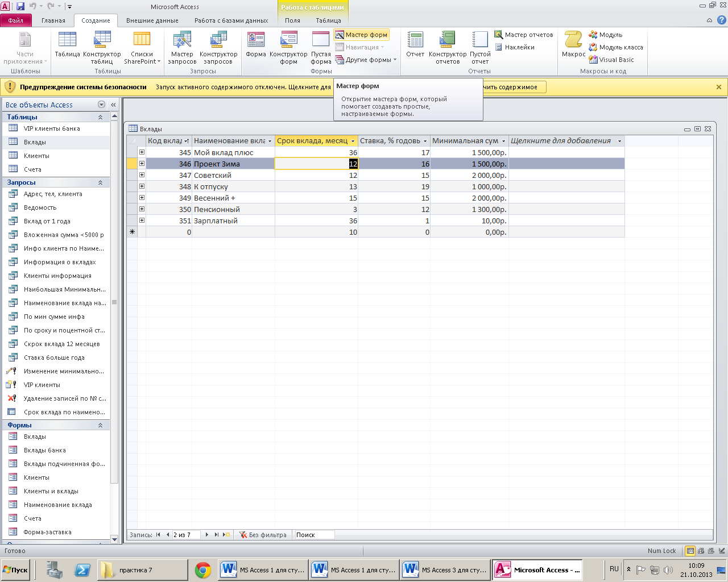The height and width of the screenshot is (582, 728).
Task: Click the Поиск search field
Action: click(x=314, y=535)
